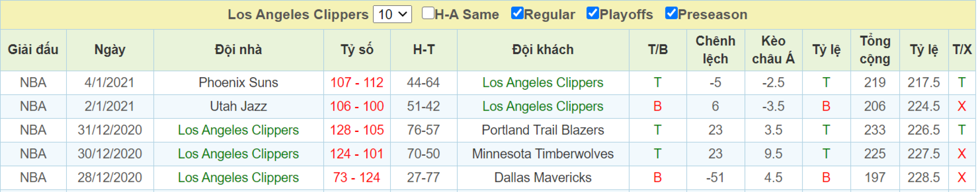This screenshot has height=192, width=980.
Task: Click the Kèo châu Á column header
Action: 774,50
